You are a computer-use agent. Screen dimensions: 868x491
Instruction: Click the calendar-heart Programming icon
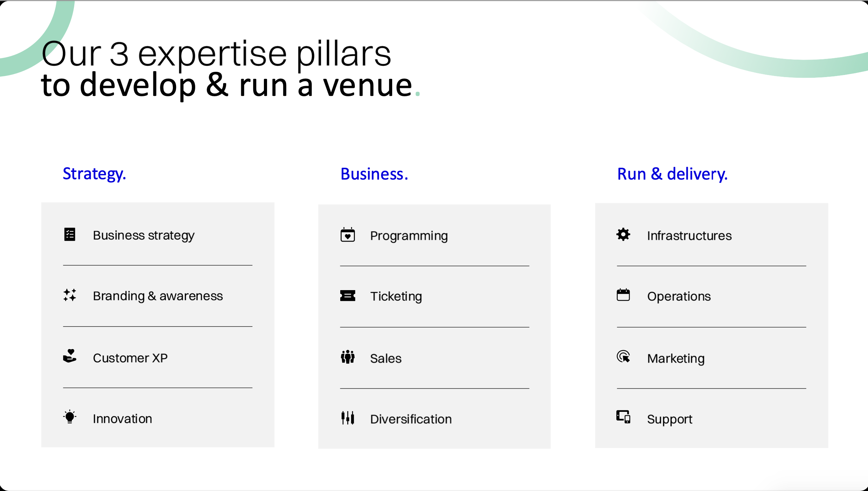point(348,235)
